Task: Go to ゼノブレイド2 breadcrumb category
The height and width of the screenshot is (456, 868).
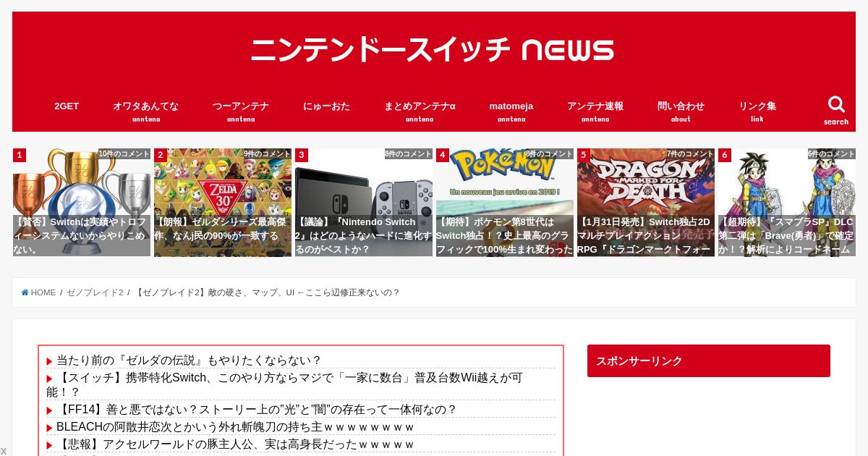Action: [95, 292]
